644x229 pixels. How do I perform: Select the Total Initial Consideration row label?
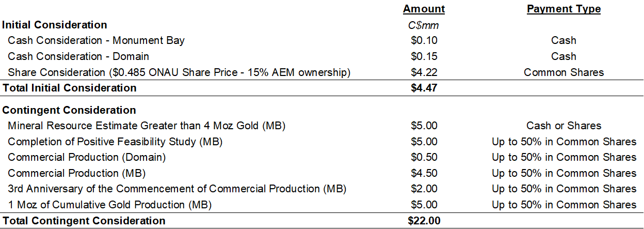70,88
